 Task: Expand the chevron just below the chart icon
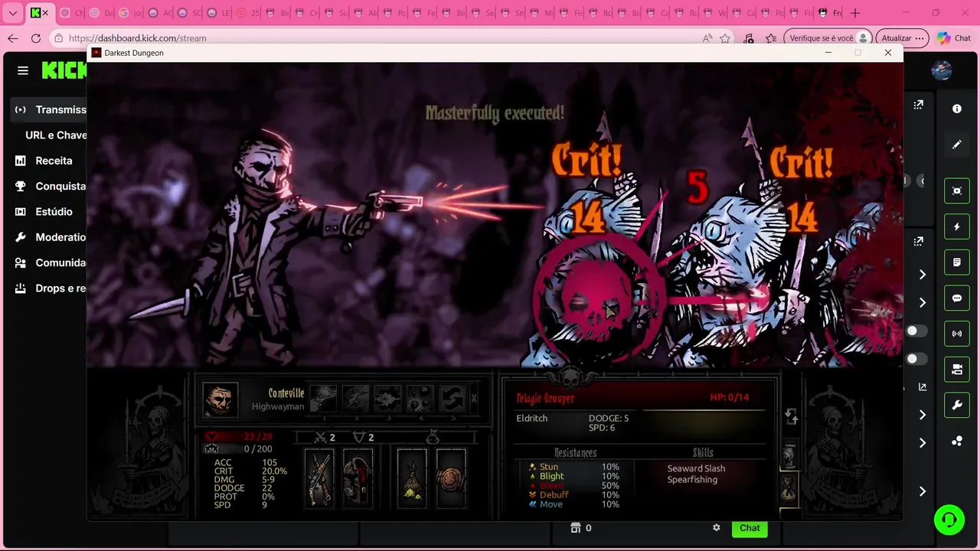tap(923, 415)
